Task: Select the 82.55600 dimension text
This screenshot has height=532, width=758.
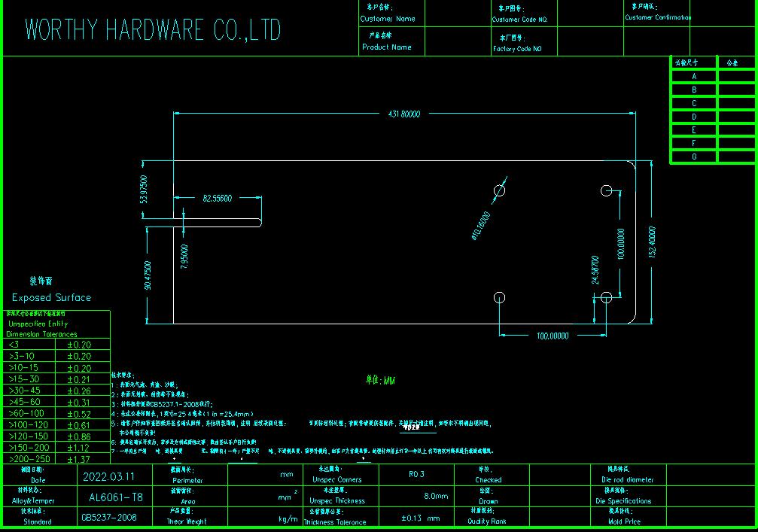Action: 216,197
